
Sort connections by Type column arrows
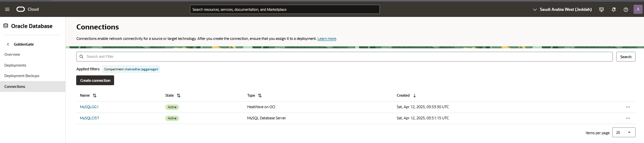pyautogui.click(x=260, y=96)
